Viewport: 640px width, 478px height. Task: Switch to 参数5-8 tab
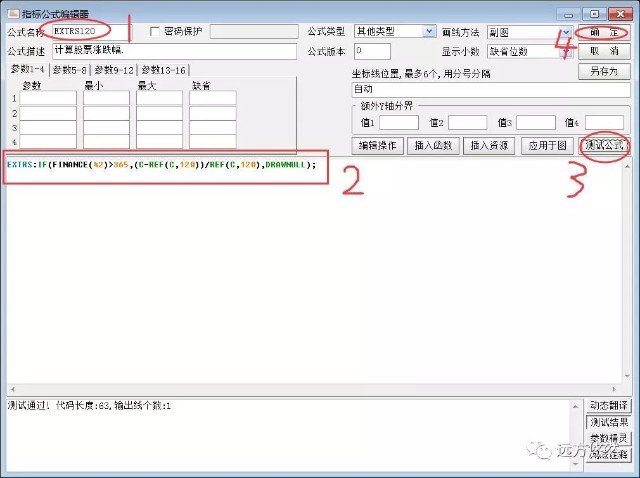(69, 70)
